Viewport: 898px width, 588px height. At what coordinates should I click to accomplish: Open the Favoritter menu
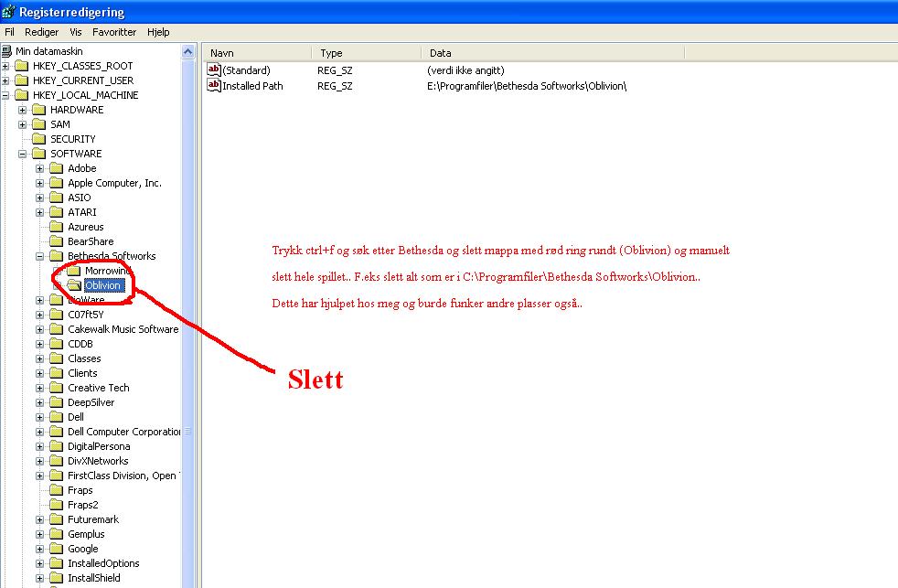tap(114, 32)
